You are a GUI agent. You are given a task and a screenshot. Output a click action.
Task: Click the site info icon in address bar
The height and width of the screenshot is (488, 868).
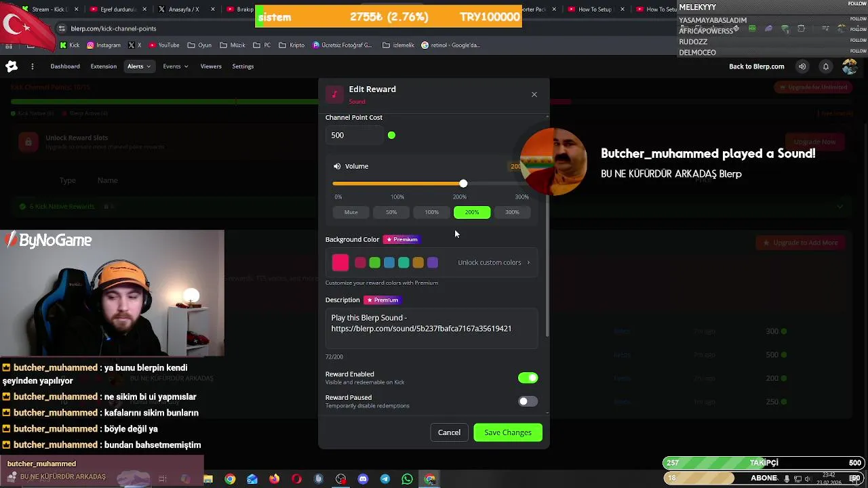click(62, 28)
